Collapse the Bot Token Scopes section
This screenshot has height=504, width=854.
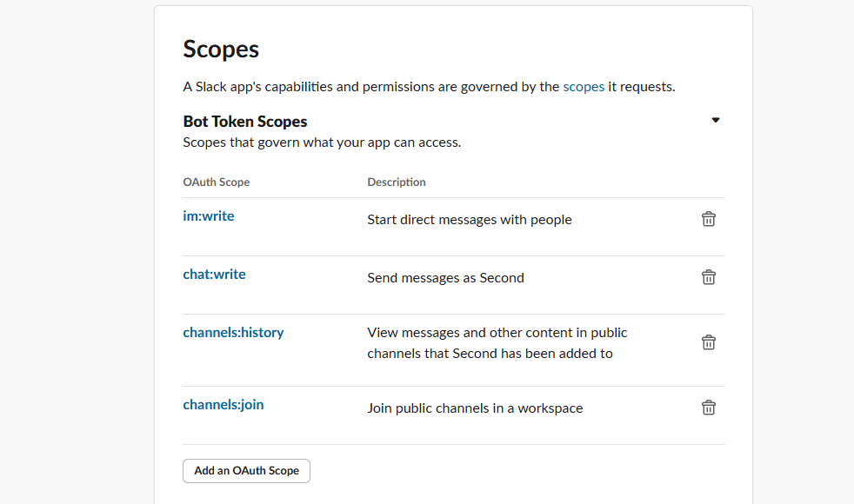[x=715, y=119]
